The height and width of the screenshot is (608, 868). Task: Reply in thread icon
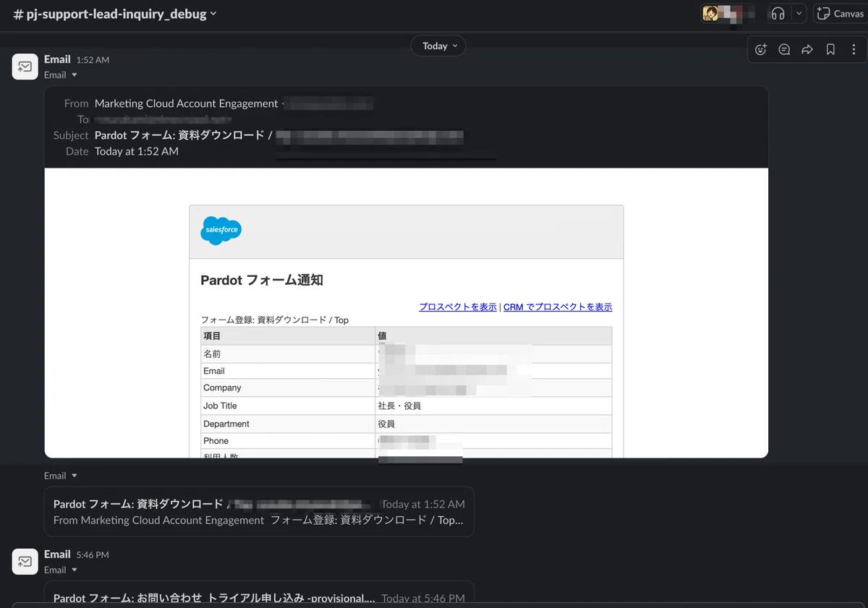(x=784, y=50)
